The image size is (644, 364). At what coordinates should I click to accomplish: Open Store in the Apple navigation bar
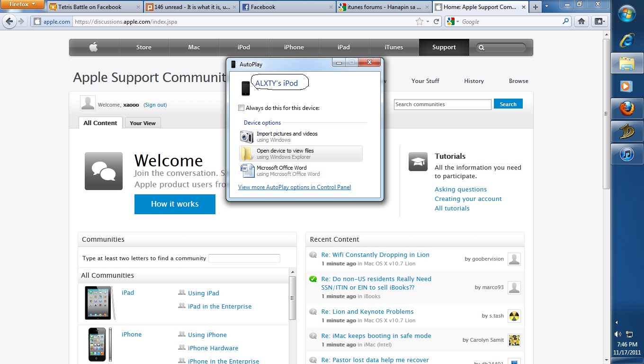144,47
